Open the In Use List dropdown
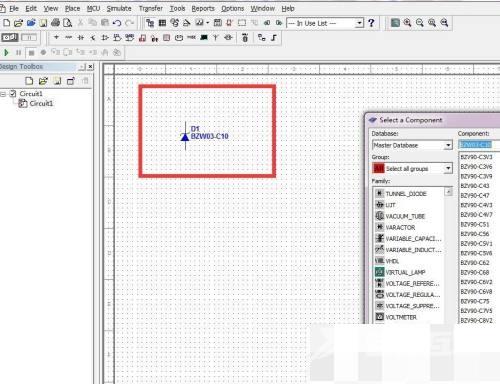This screenshot has height=384, width=500. coord(359,23)
